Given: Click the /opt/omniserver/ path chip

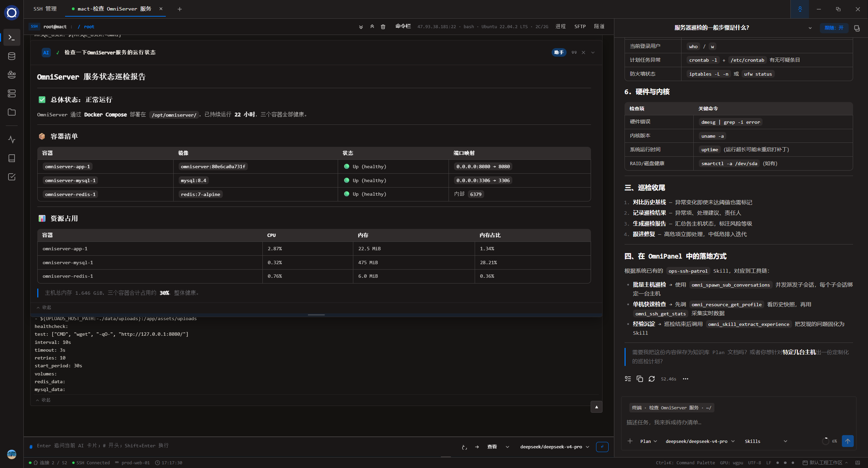Looking at the screenshot, I should pyautogui.click(x=174, y=115).
